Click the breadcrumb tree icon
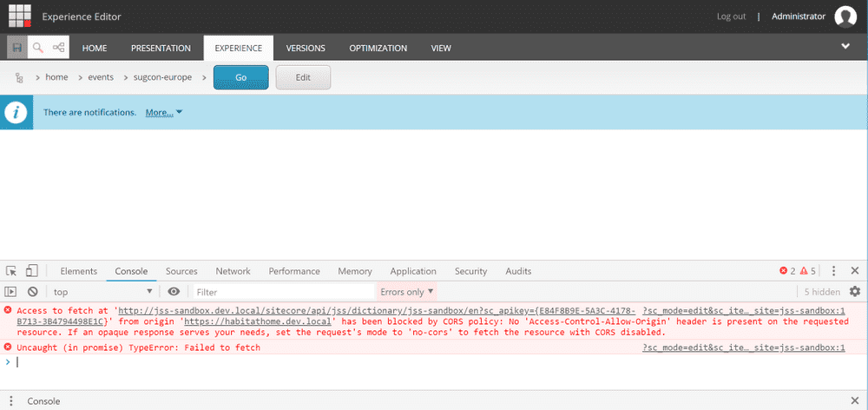Image resolution: width=868 pixels, height=410 pixels. 19,77
